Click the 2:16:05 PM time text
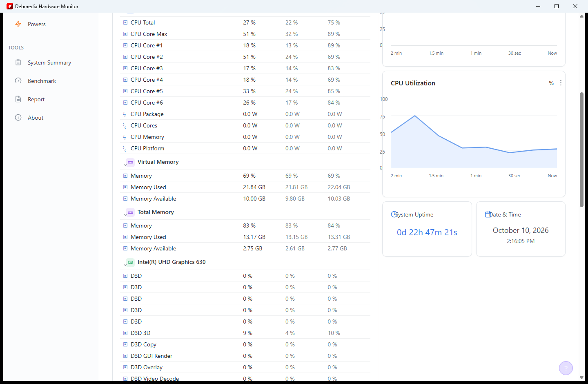Screen dimensions: 588x384 pyautogui.click(x=521, y=241)
